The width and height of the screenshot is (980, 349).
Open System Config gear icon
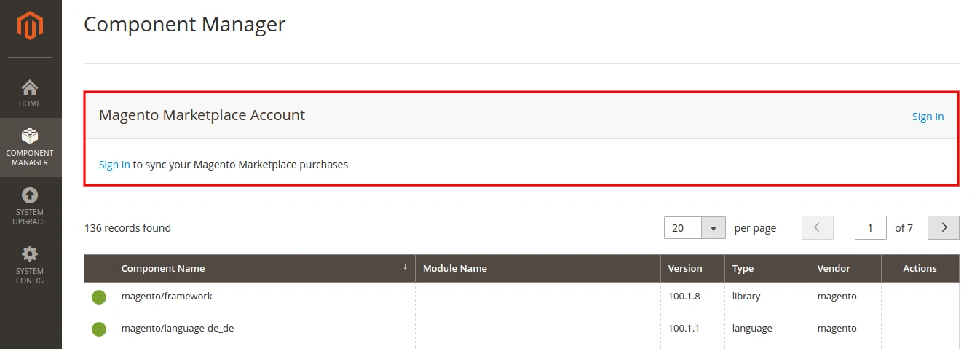pos(30,254)
